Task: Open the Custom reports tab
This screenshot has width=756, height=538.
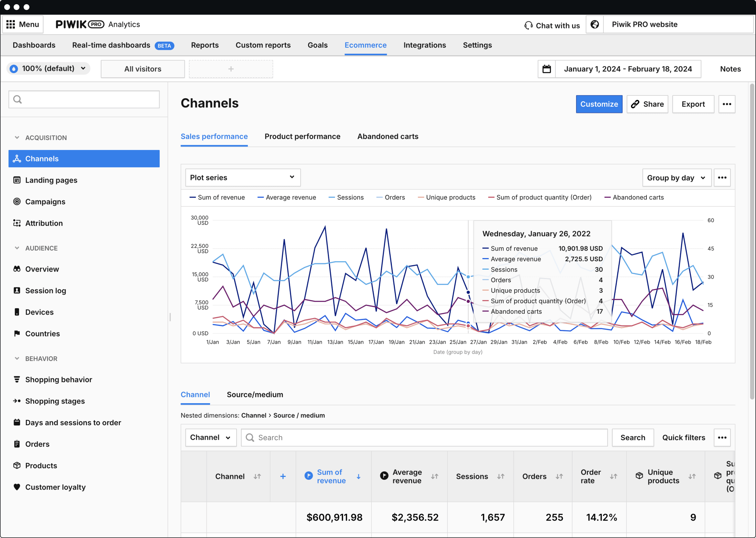Action: 263,45
